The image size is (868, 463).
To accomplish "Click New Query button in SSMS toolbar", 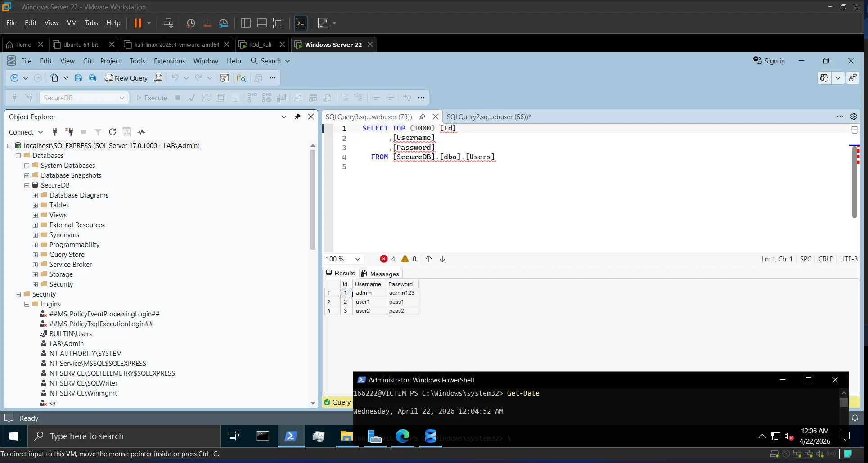I will (127, 78).
